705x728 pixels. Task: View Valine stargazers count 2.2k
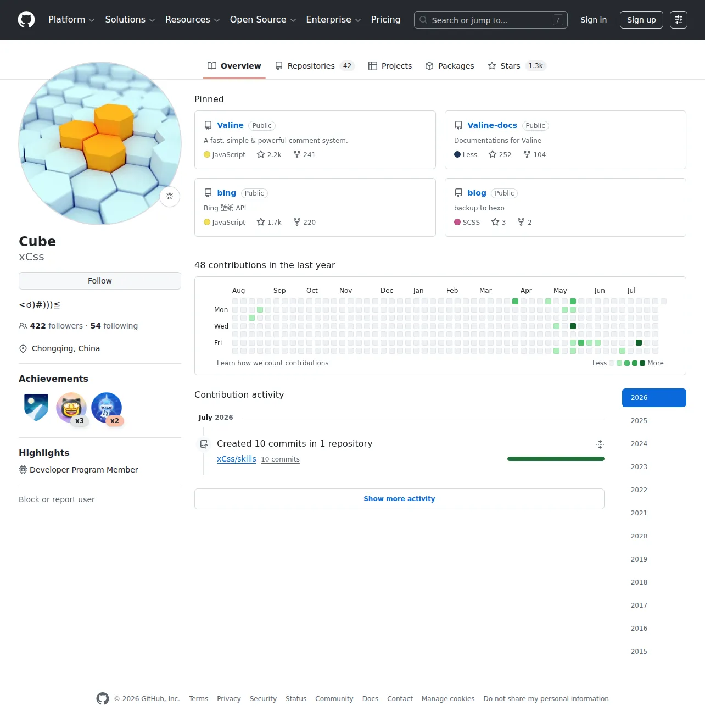click(x=269, y=155)
